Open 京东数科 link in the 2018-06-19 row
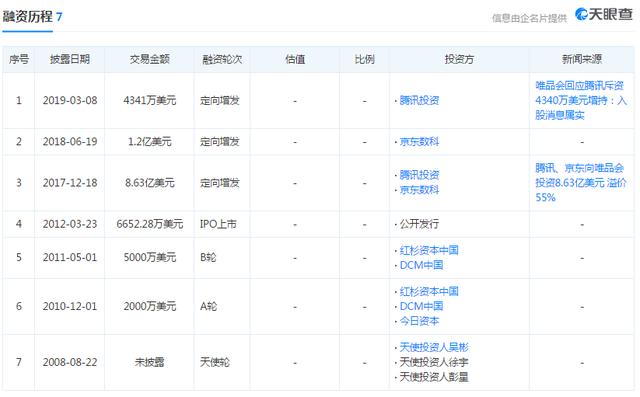Viewport: 640px width, 397px height. [x=419, y=142]
